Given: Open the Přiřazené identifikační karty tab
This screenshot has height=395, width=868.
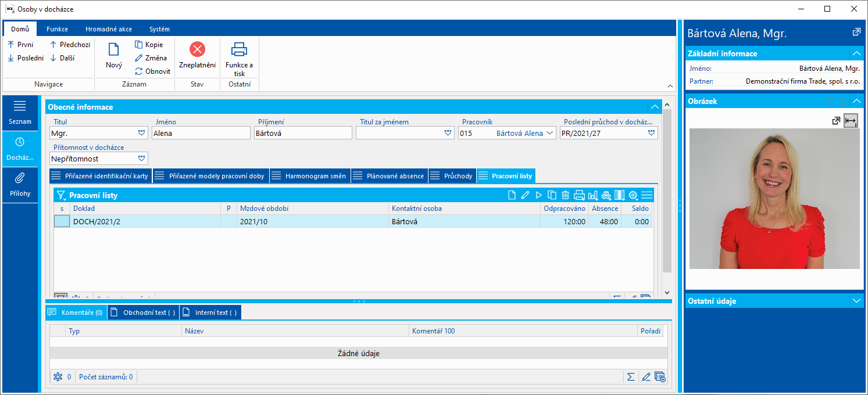Looking at the screenshot, I should (x=101, y=176).
